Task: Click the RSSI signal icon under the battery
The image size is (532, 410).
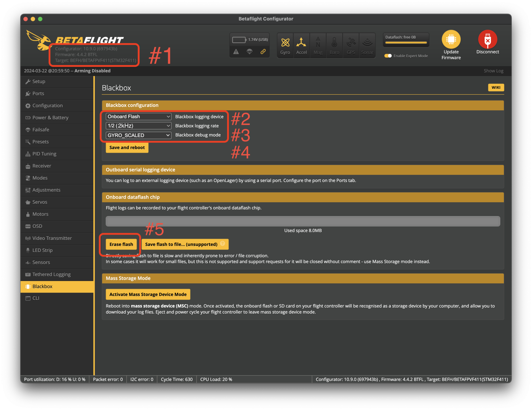Action: click(x=249, y=51)
